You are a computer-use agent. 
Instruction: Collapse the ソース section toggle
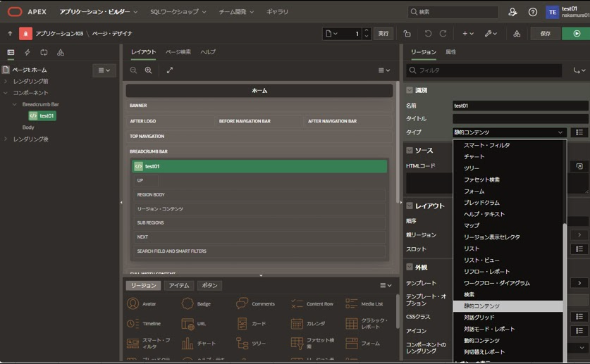410,150
